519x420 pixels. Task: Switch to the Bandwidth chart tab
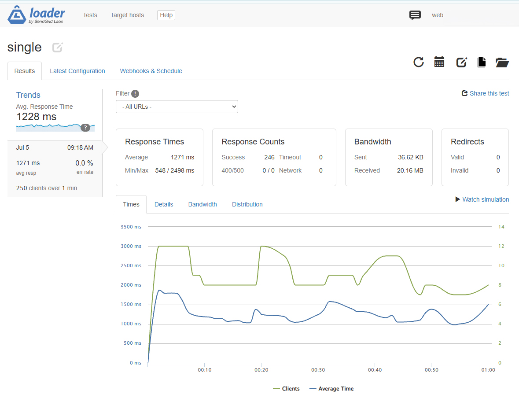[x=202, y=204]
